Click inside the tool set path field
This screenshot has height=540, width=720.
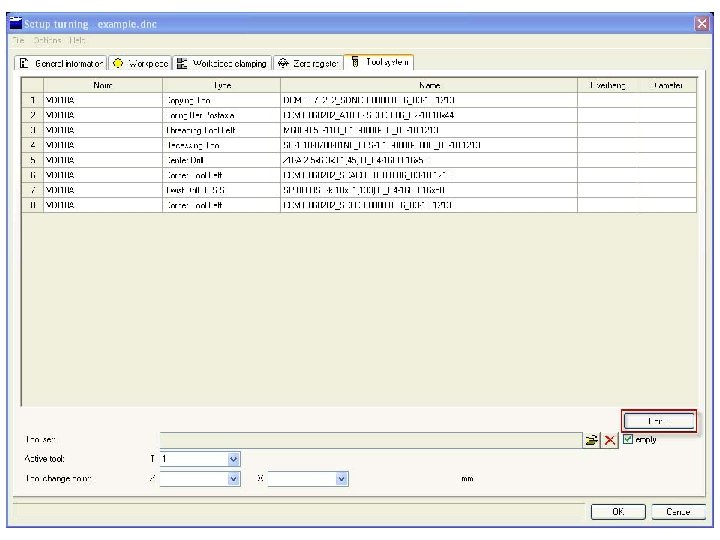371,440
